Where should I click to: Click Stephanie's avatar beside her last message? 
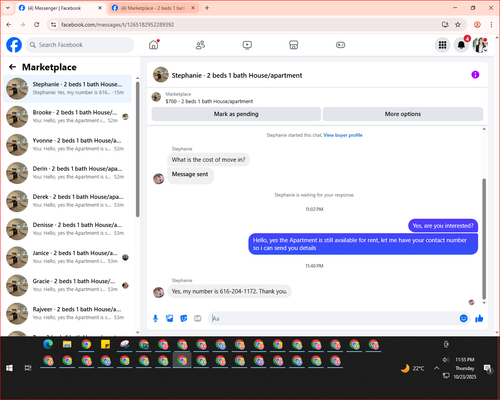158,292
